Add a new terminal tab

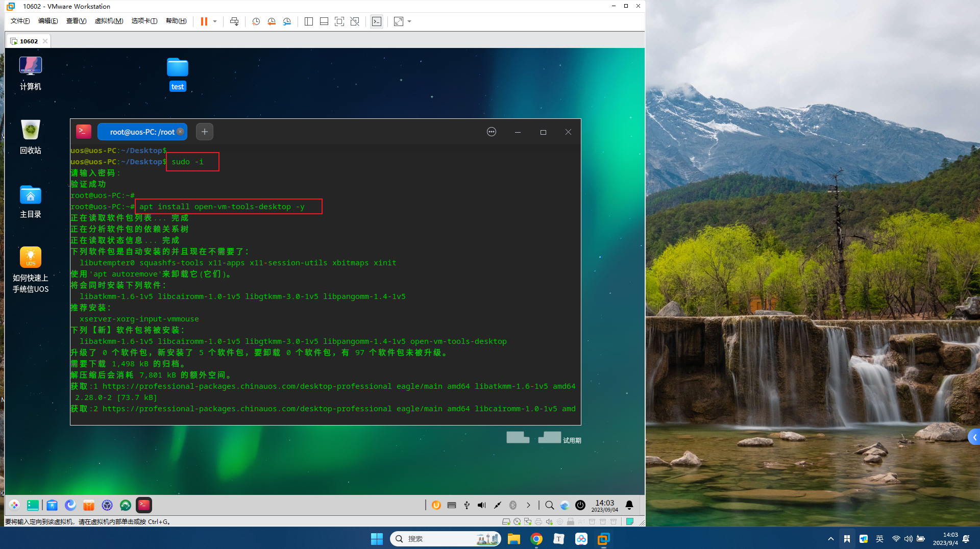205,132
